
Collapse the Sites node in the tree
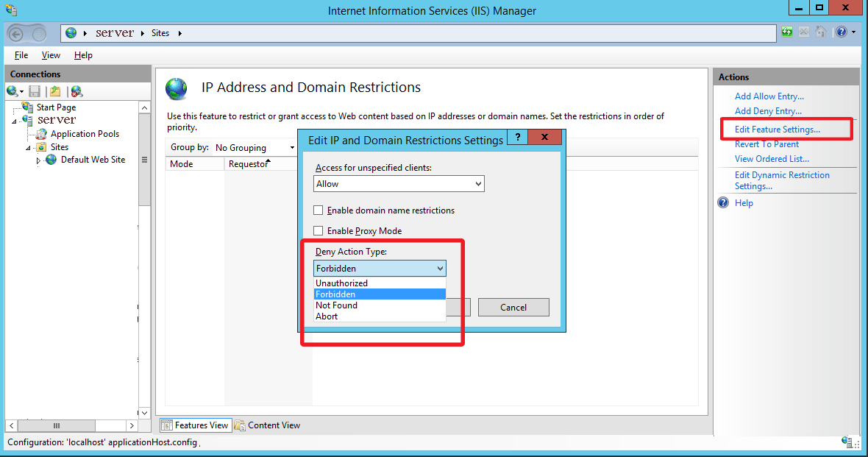(x=28, y=148)
